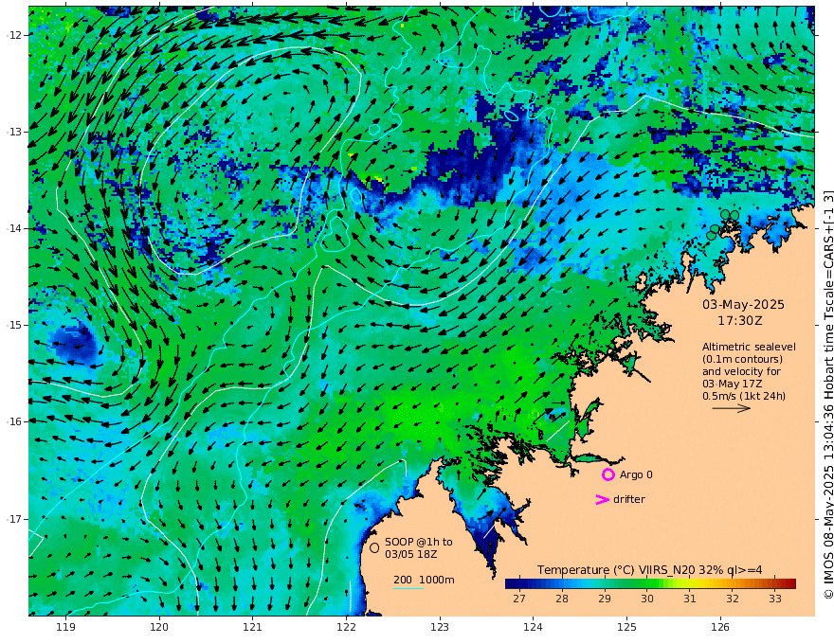Click the 30 tick on color bar
834x644 pixels.
click(646, 599)
